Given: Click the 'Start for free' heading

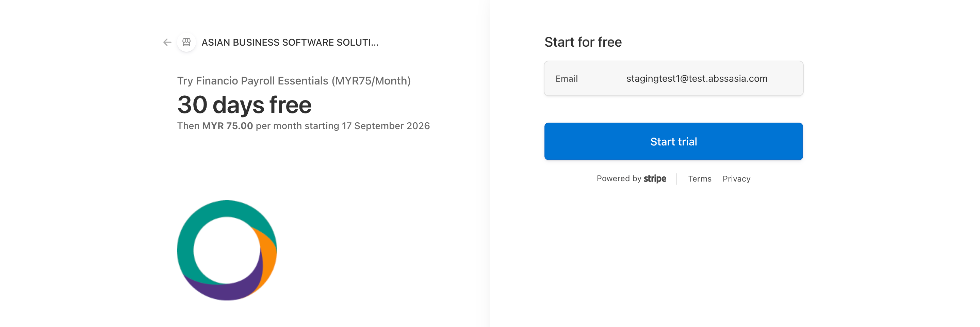Looking at the screenshot, I should point(583,42).
